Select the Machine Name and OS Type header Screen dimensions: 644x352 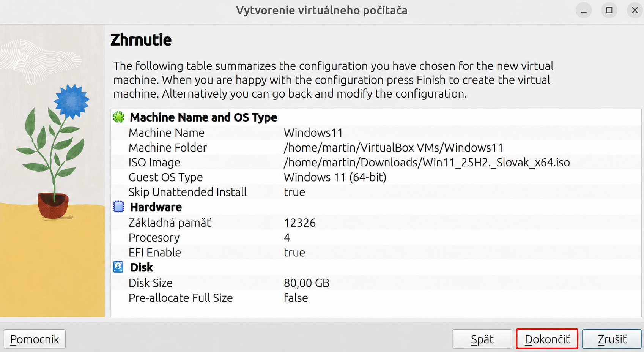coord(203,117)
